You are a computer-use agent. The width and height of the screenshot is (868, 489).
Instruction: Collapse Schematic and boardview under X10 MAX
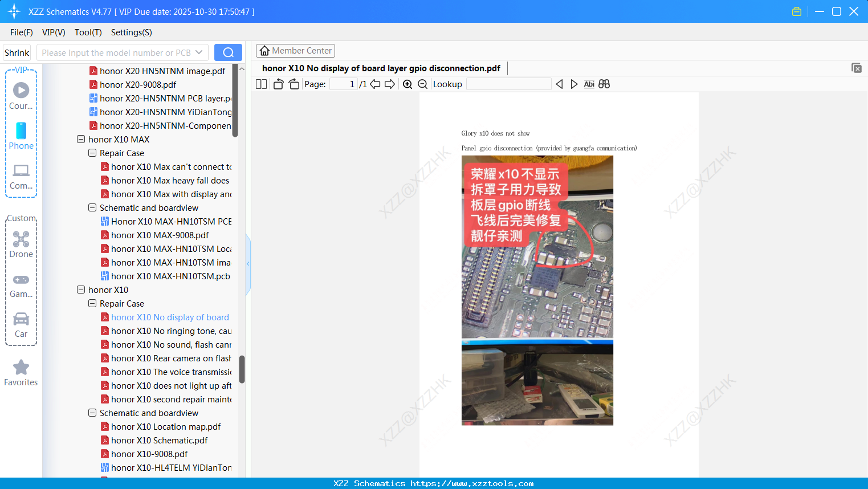(92, 207)
